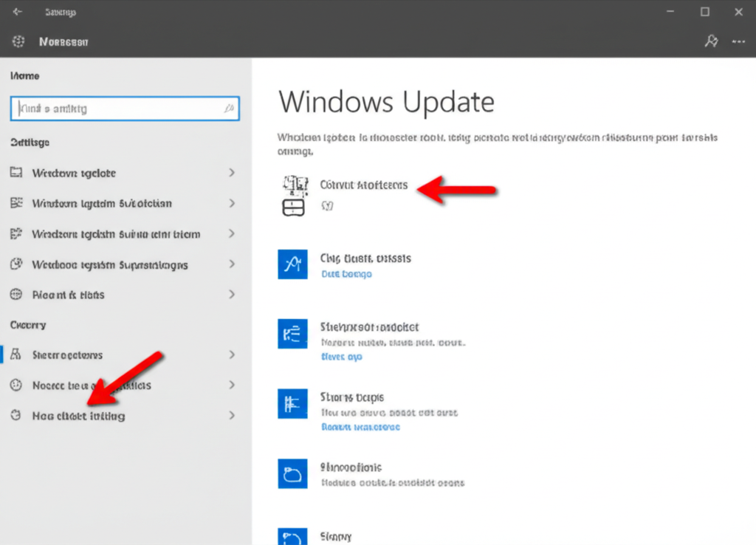Click the 'Rorent lnteretorac' link

[360, 427]
